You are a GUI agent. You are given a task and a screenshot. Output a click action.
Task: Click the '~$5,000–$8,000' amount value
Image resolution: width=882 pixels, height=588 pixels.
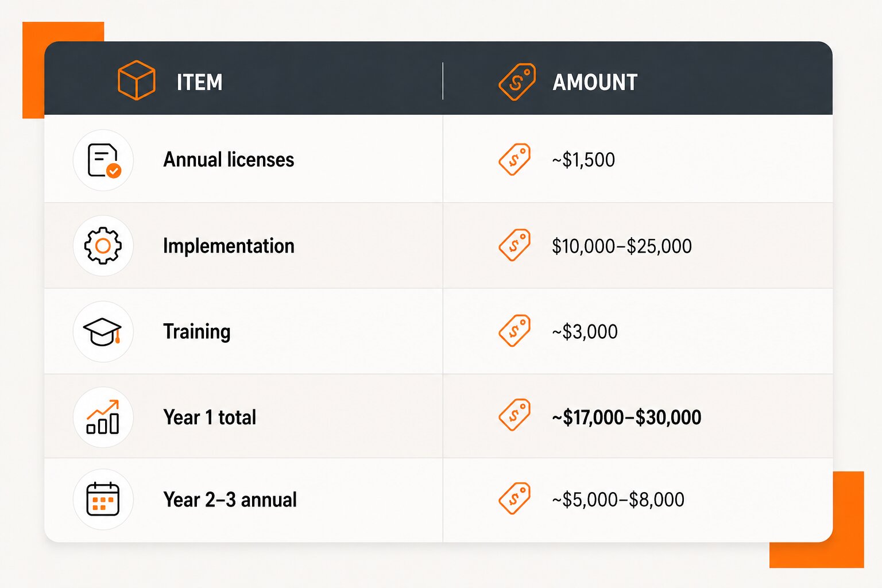[618, 500]
